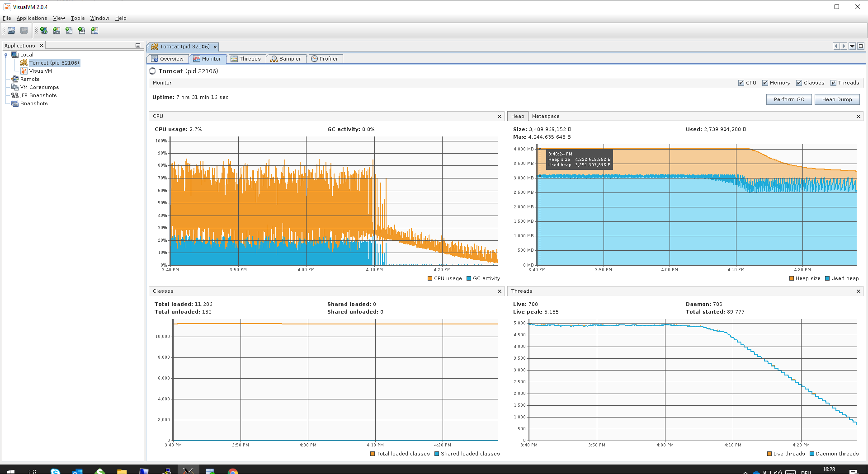Toggle the Memory graph checkbox
The height and width of the screenshot is (474, 868).
coord(765,83)
